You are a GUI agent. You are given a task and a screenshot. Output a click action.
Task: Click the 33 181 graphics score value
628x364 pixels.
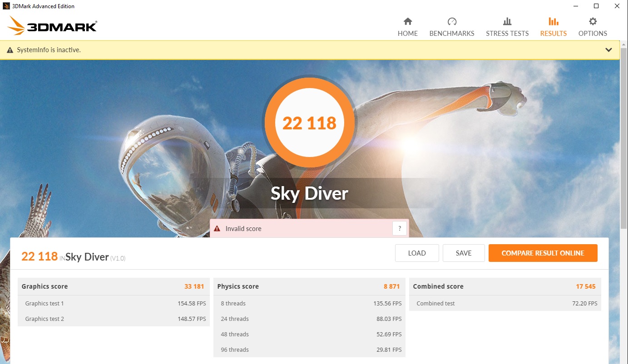194,286
